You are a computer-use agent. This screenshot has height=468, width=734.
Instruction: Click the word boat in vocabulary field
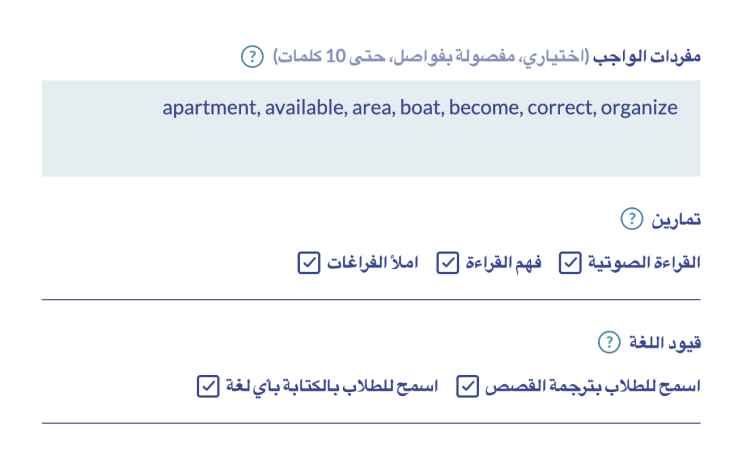click(421, 108)
